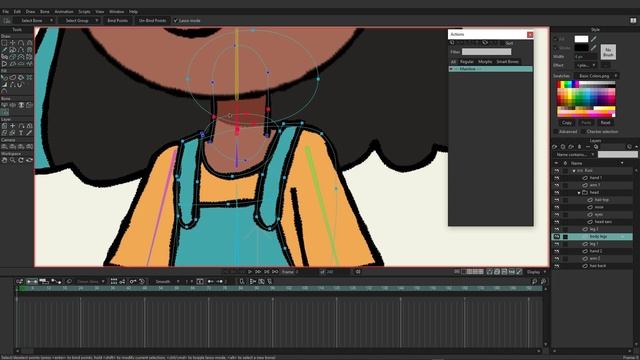Open the Draw menu
This screenshot has width=640, height=360.
31,12
